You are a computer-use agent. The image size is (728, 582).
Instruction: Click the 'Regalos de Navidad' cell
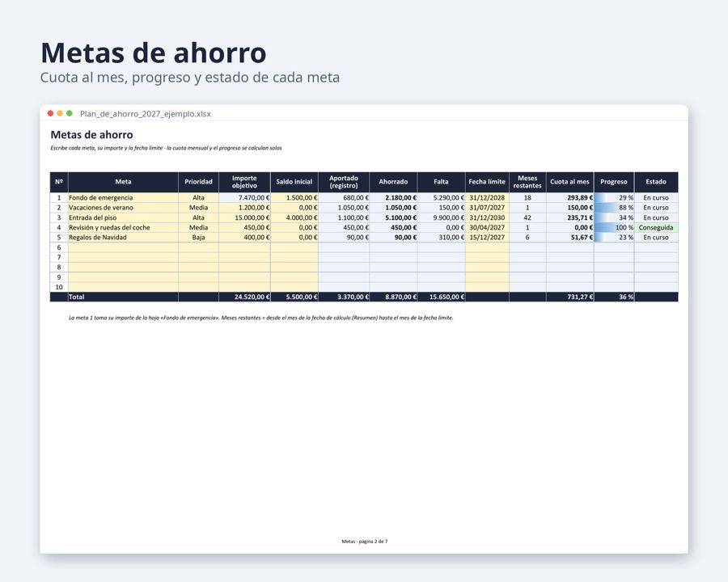123,237
